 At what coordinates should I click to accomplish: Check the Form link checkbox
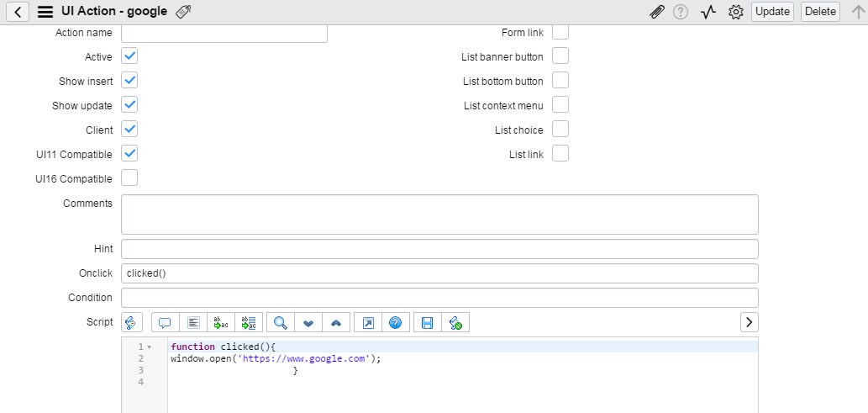[x=560, y=32]
